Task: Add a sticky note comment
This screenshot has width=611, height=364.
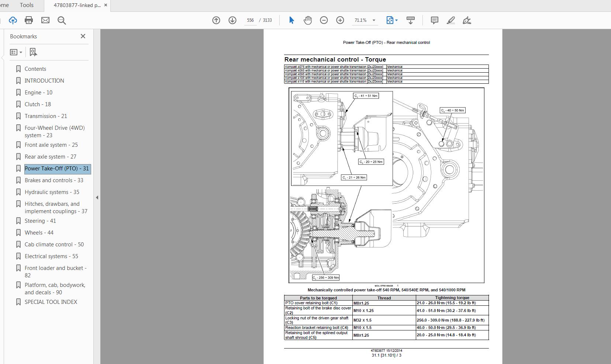Action: point(435,20)
